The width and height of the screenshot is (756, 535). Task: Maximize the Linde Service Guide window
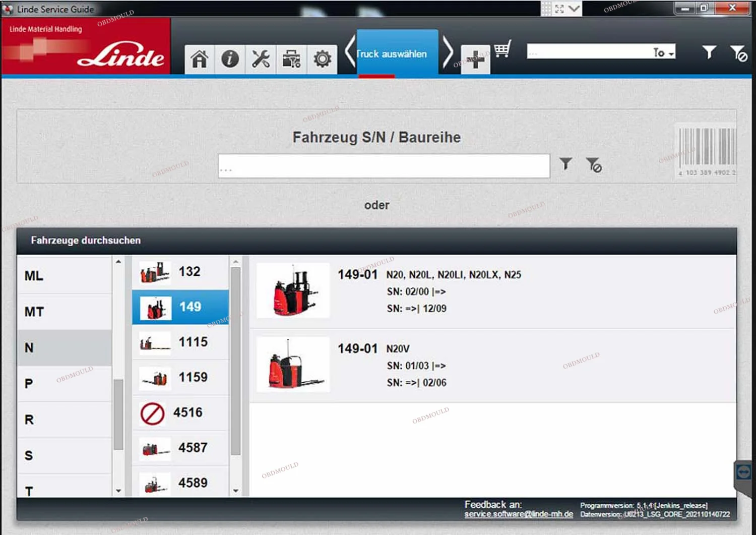tap(705, 8)
